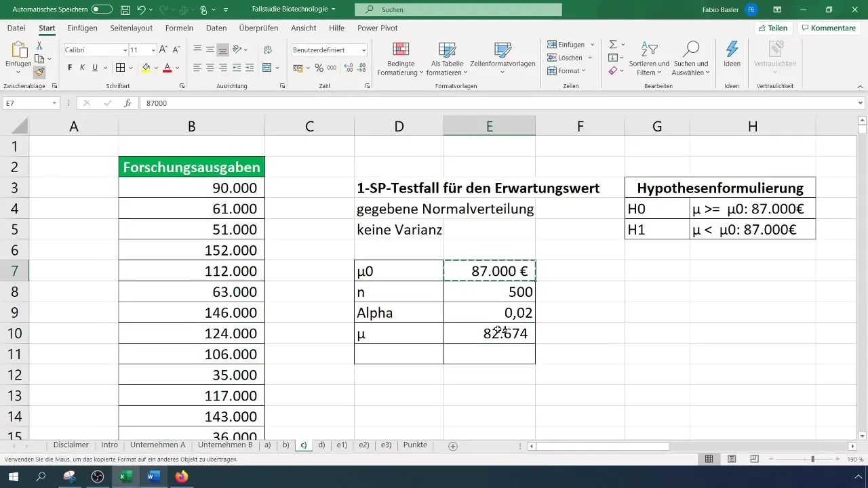Open the Formeln ribbon tab
Image resolution: width=868 pixels, height=488 pixels.
179,28
